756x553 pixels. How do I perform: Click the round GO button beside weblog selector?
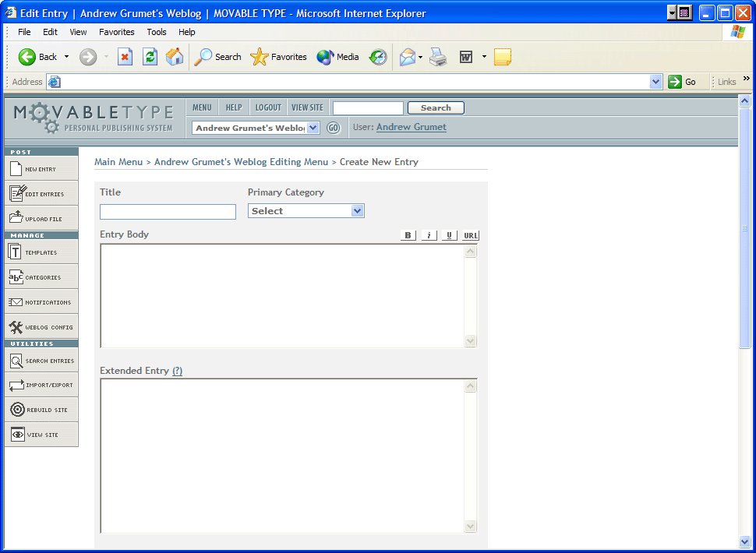pyautogui.click(x=333, y=128)
